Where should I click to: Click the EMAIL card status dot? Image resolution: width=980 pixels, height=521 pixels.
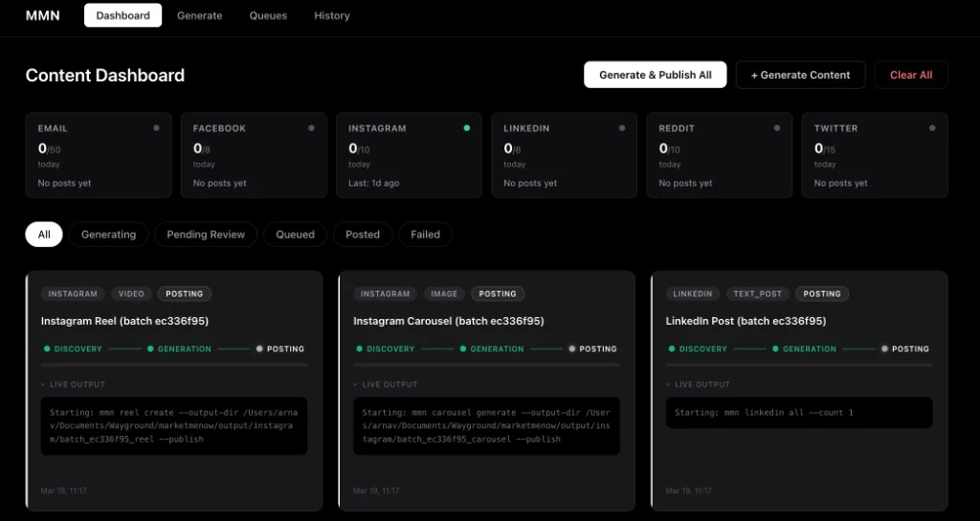[x=156, y=128]
